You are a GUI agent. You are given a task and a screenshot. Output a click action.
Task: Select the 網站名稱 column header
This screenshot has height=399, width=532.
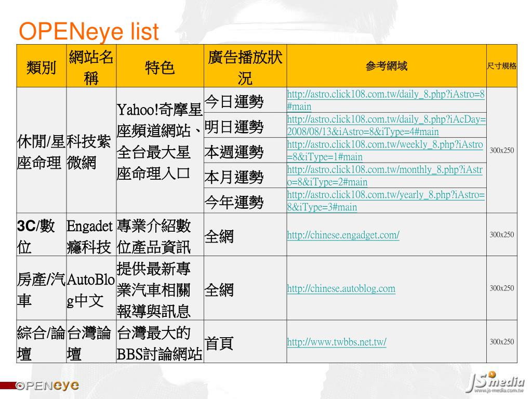pos(91,66)
